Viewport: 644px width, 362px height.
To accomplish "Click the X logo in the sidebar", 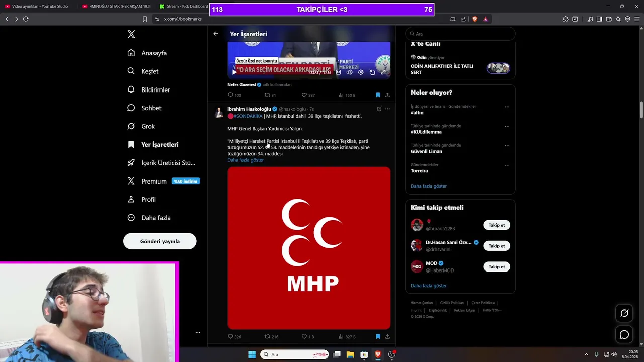I will [x=131, y=34].
